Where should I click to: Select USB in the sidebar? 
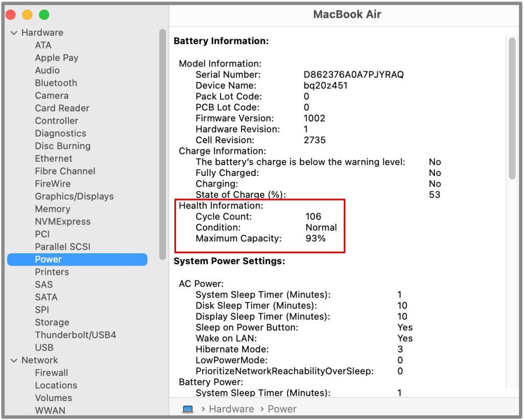(x=44, y=347)
